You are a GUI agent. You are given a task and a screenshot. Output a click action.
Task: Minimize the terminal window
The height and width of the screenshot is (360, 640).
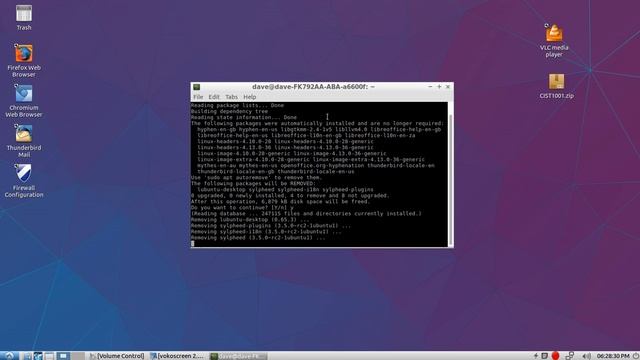point(430,87)
